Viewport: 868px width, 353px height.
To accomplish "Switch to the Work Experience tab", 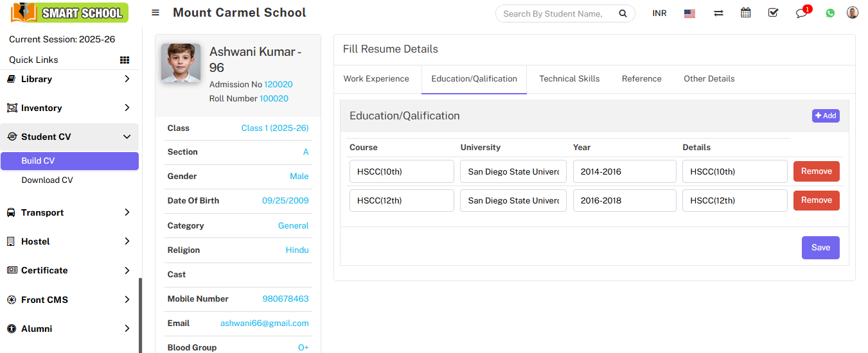I will click(x=376, y=79).
